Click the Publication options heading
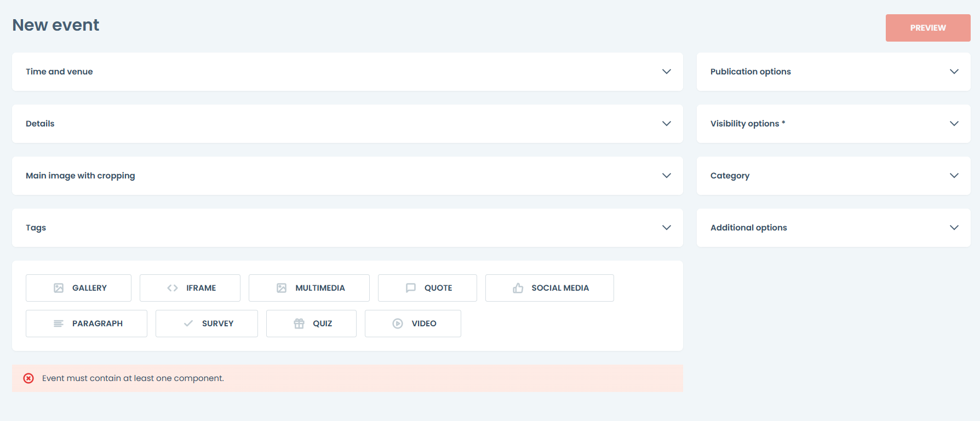This screenshot has height=421, width=980. [x=750, y=72]
